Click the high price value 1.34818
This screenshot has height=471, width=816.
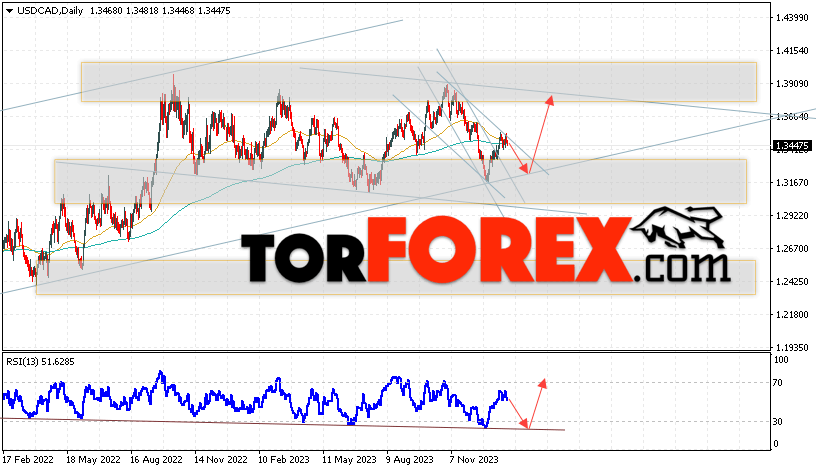pos(142,10)
